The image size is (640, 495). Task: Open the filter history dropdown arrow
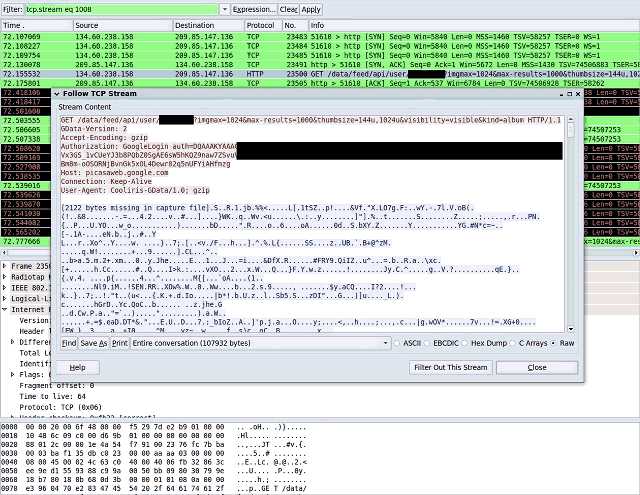pyautogui.click(x=224, y=9)
